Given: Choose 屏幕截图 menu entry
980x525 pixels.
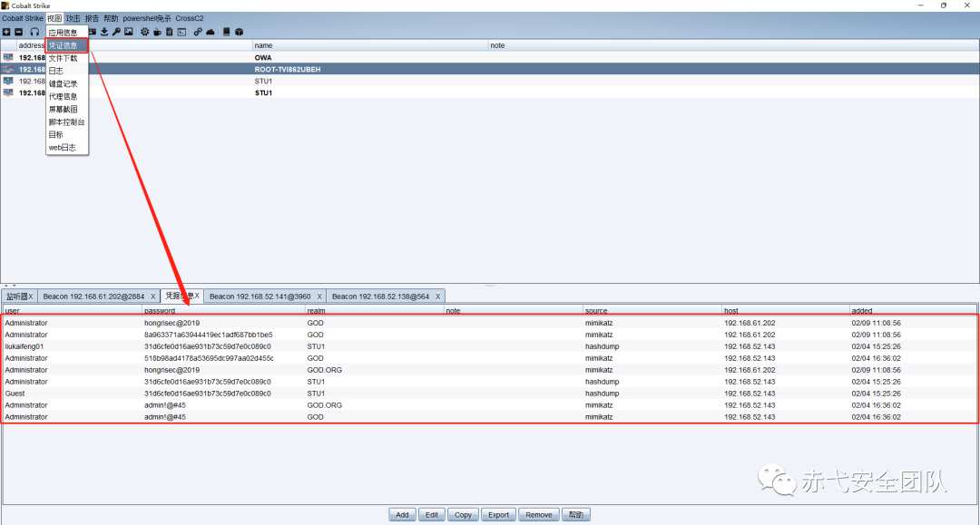Looking at the screenshot, I should coord(66,109).
